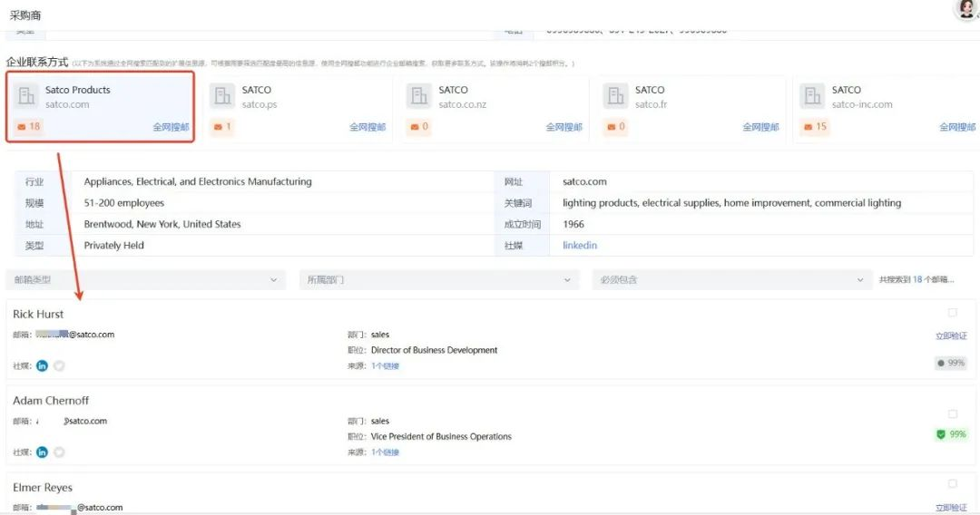Click 全网搜邮 on the satco.co.nz card
Screen dimensions: 980x515
point(564,127)
